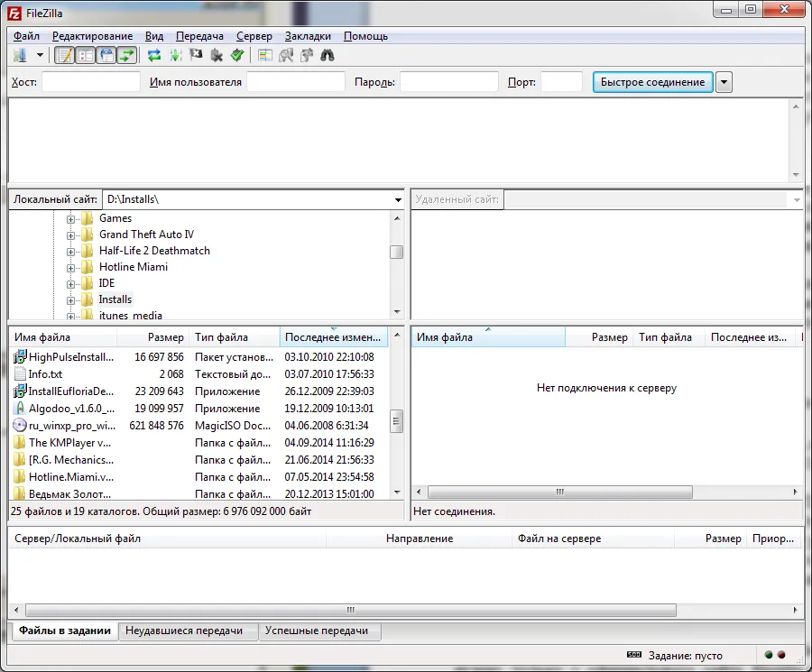
Task: Select [R.G. Mechanics folder icon
Action: click(20, 459)
